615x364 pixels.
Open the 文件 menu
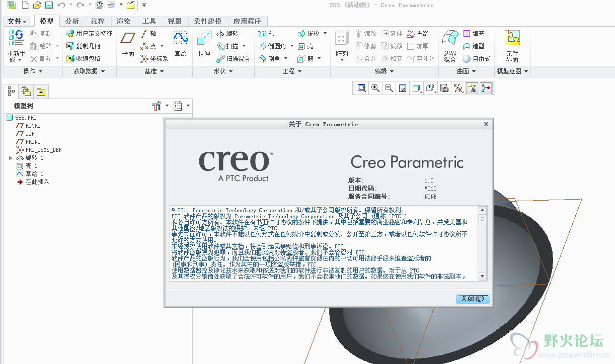tap(17, 21)
